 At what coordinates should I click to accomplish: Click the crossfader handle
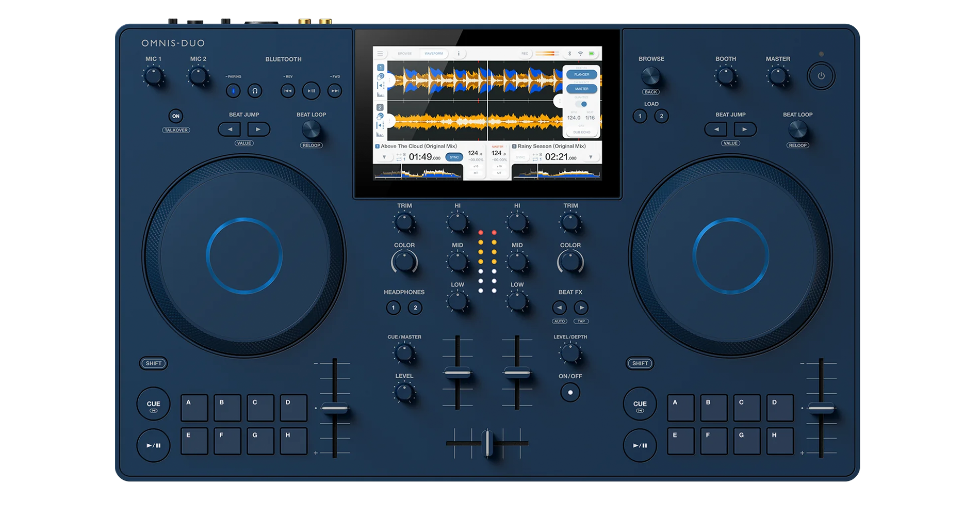pos(487,443)
